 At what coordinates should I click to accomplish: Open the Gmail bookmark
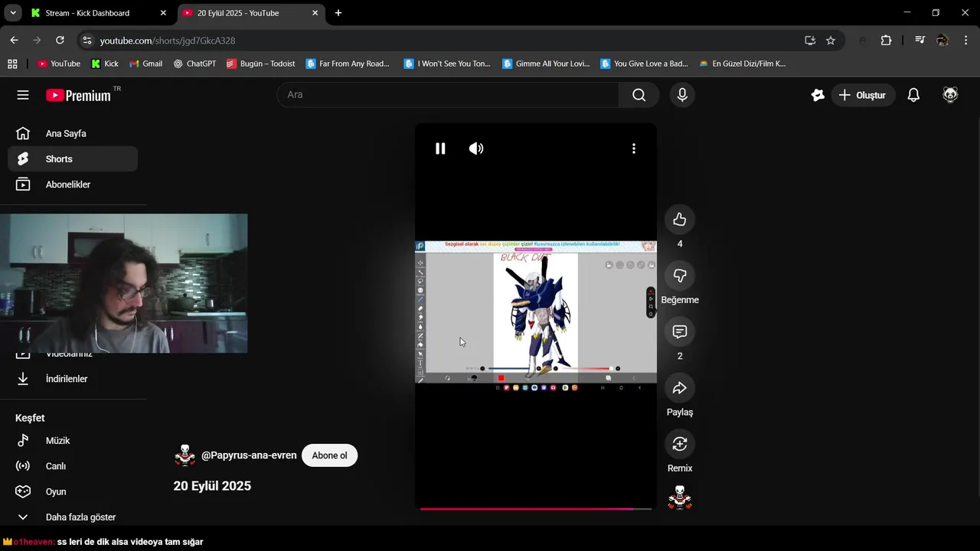pos(146,64)
